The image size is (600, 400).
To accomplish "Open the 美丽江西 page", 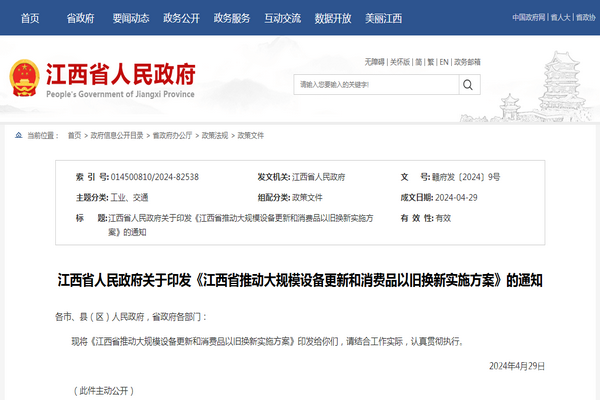I will point(384,18).
